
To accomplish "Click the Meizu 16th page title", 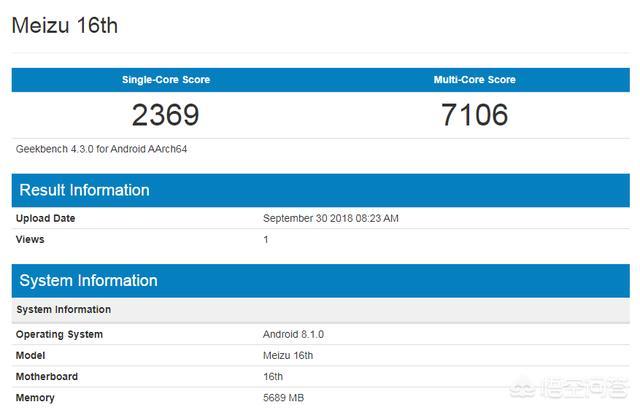I will click(x=65, y=25).
